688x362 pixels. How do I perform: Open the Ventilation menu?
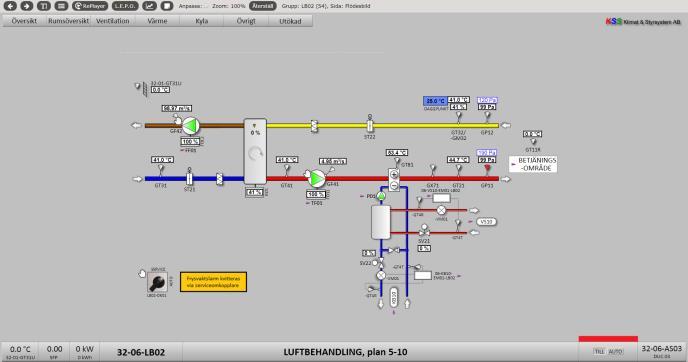coord(113,21)
